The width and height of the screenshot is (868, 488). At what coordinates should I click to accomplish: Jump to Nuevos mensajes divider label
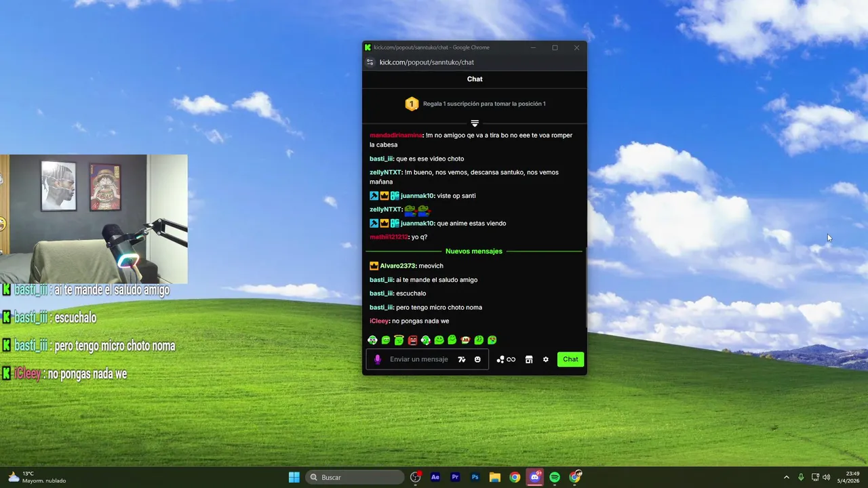coord(474,251)
